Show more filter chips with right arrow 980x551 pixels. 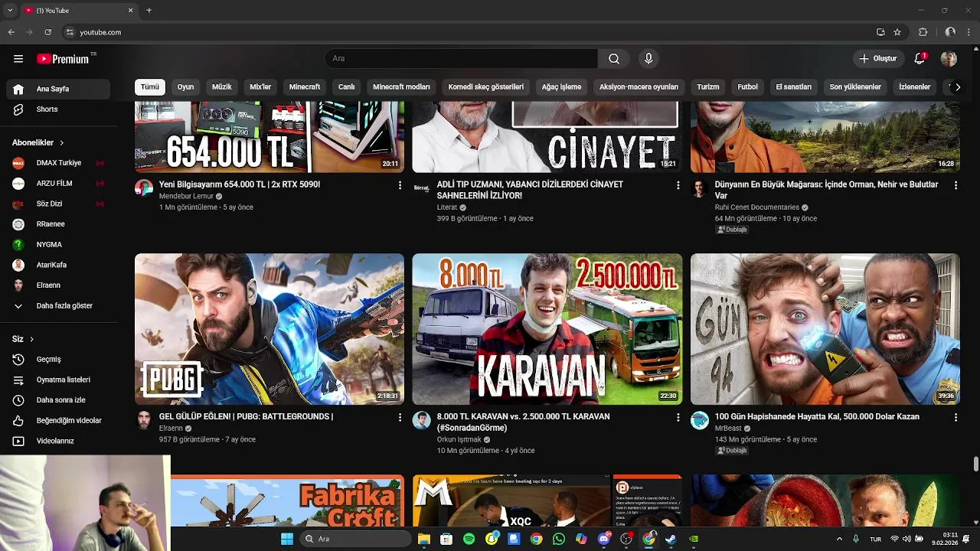(x=957, y=87)
